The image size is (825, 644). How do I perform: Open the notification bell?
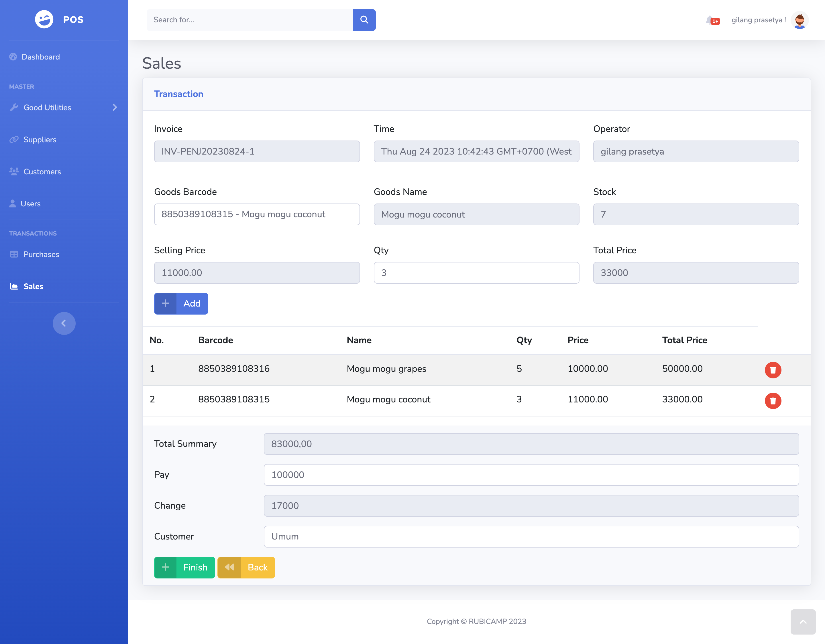pyautogui.click(x=710, y=20)
